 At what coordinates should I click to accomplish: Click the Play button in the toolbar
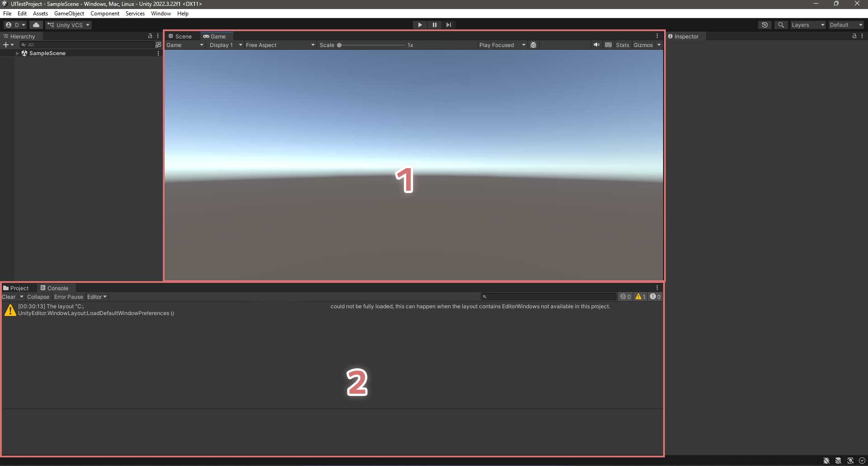coord(420,25)
